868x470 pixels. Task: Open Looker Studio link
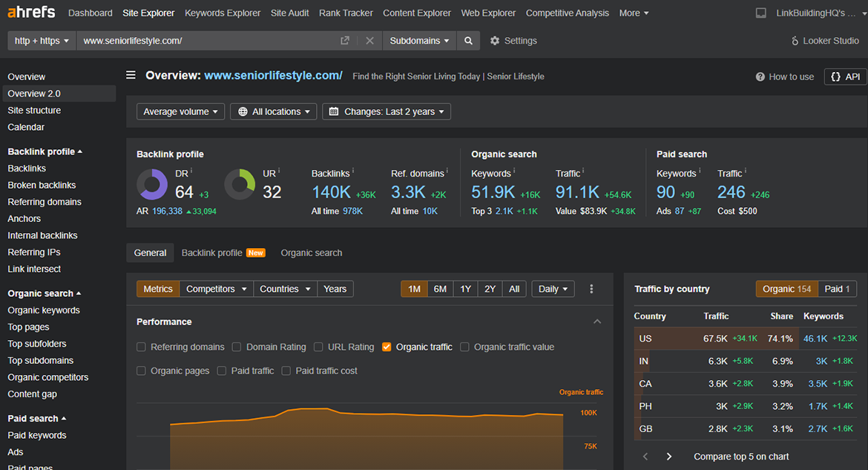[x=825, y=40]
